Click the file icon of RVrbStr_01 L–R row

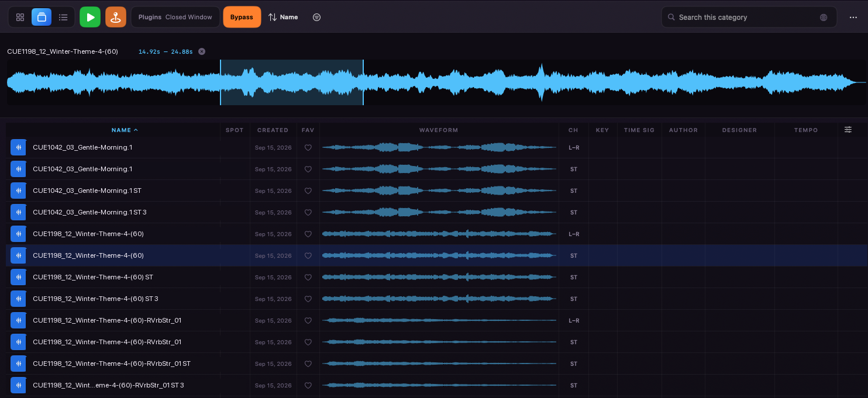[18, 320]
